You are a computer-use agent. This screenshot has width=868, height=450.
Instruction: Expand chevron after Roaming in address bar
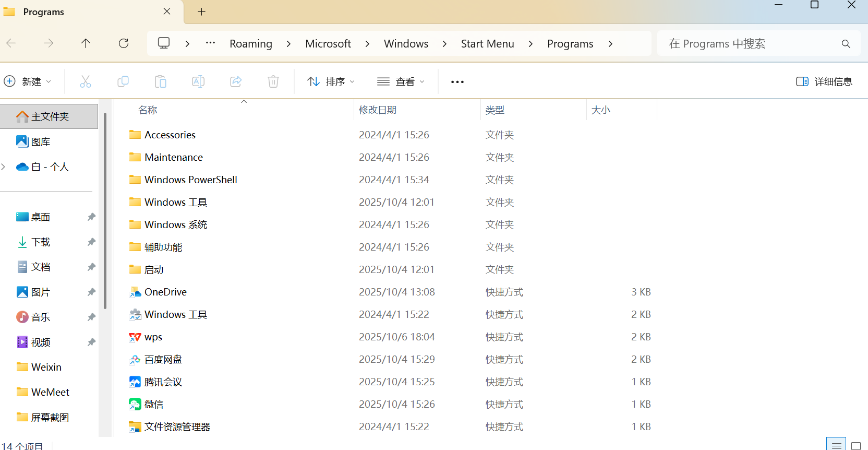click(x=288, y=44)
